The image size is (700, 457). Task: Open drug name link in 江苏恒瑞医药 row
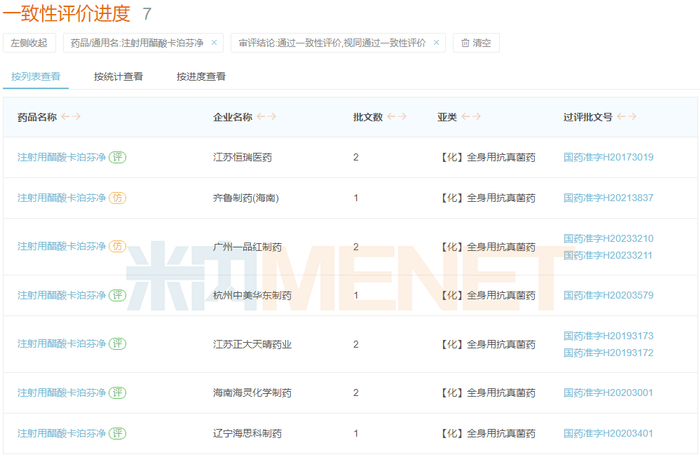(62, 157)
